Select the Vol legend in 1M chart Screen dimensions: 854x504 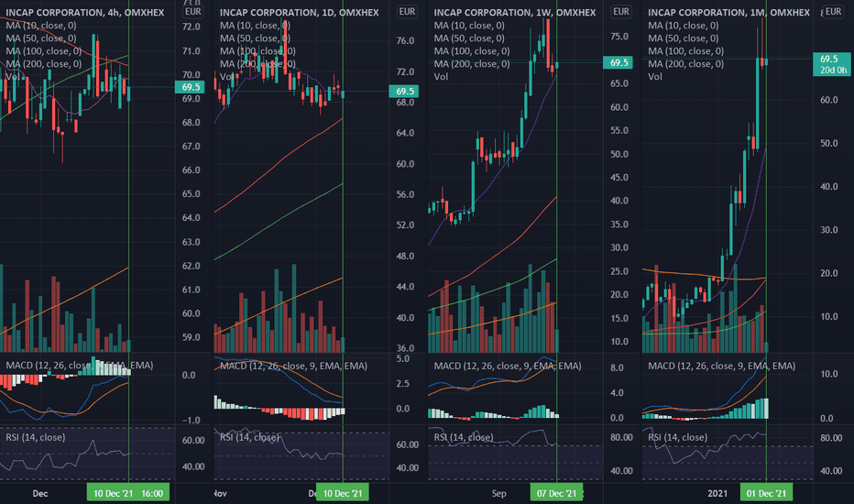pos(654,77)
